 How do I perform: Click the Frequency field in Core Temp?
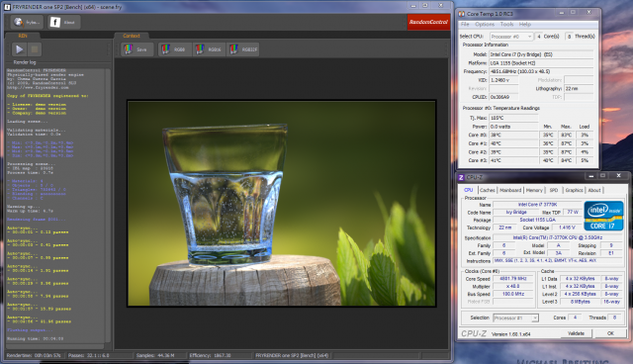click(541, 71)
